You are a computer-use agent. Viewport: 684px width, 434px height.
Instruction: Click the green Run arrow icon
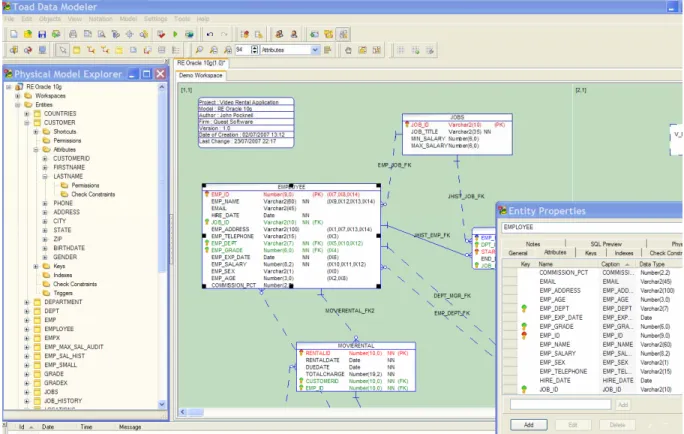(x=175, y=34)
